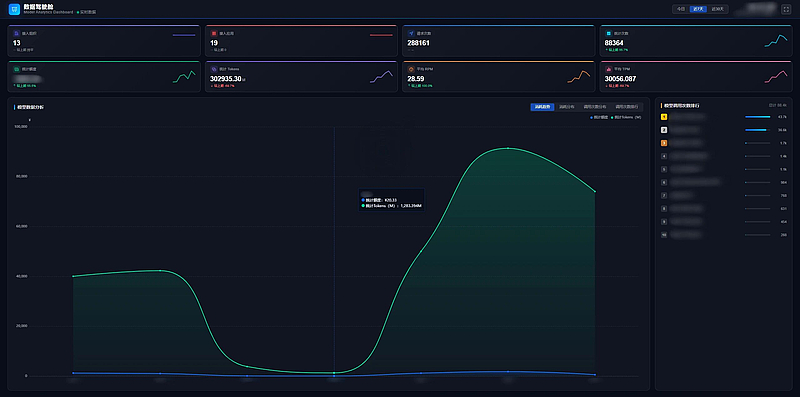Select the today time range option
800x397 pixels.
[681, 9]
